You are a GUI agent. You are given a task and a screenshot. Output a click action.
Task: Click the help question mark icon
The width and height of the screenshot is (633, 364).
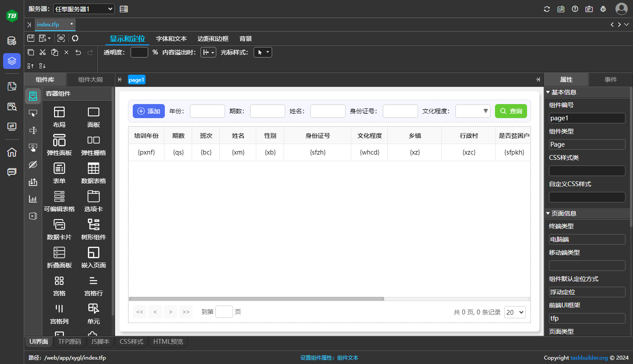(575, 9)
